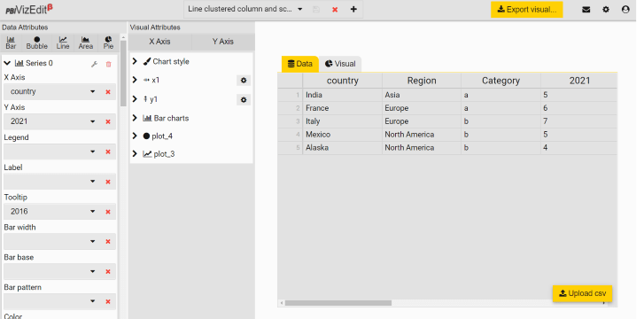Open x1 axis gear settings
644x319 pixels.
244,81
